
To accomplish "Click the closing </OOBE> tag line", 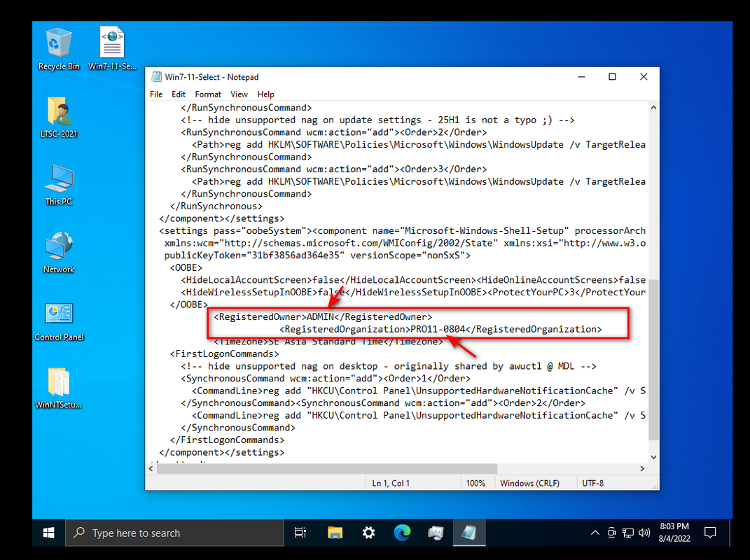I will coord(189,304).
